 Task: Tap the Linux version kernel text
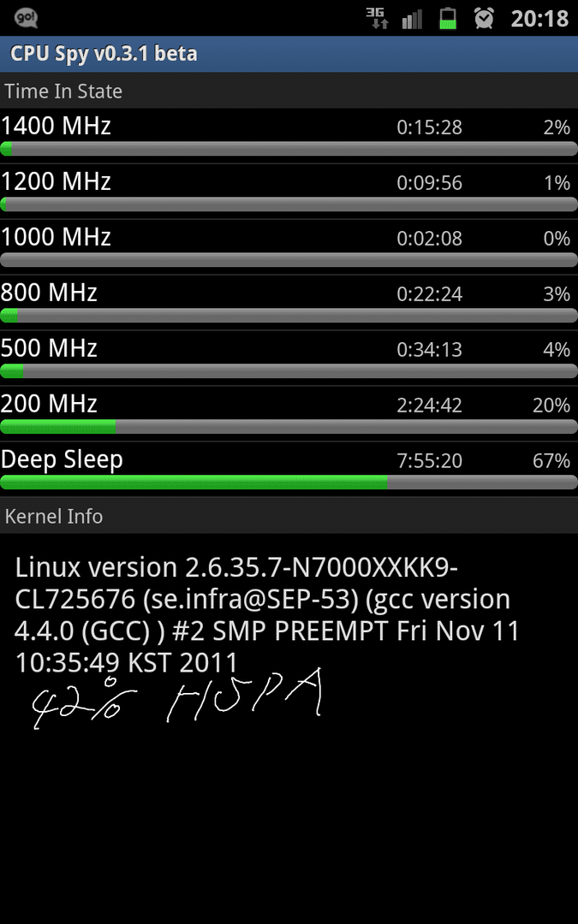(x=266, y=614)
